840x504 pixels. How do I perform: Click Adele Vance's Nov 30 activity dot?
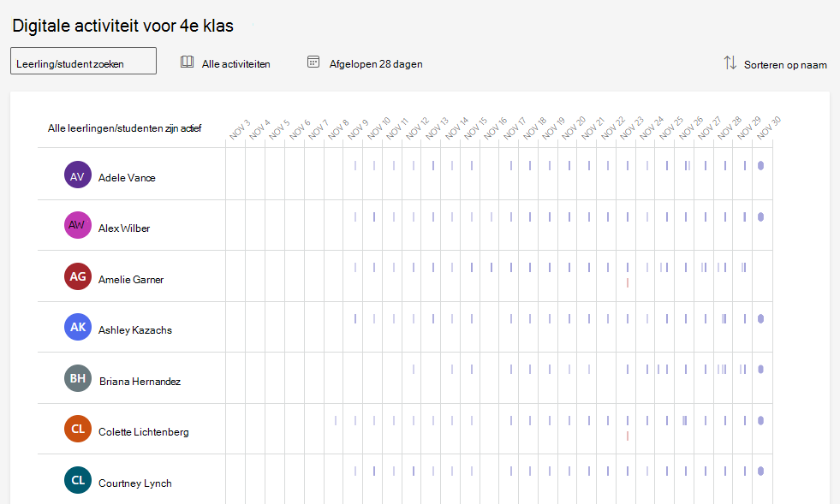point(760,165)
